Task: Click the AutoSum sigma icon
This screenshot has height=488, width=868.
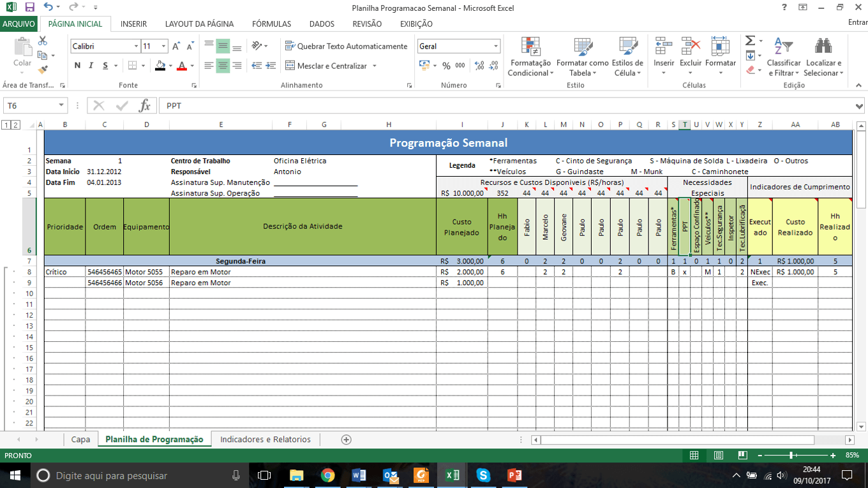Action: [750, 41]
